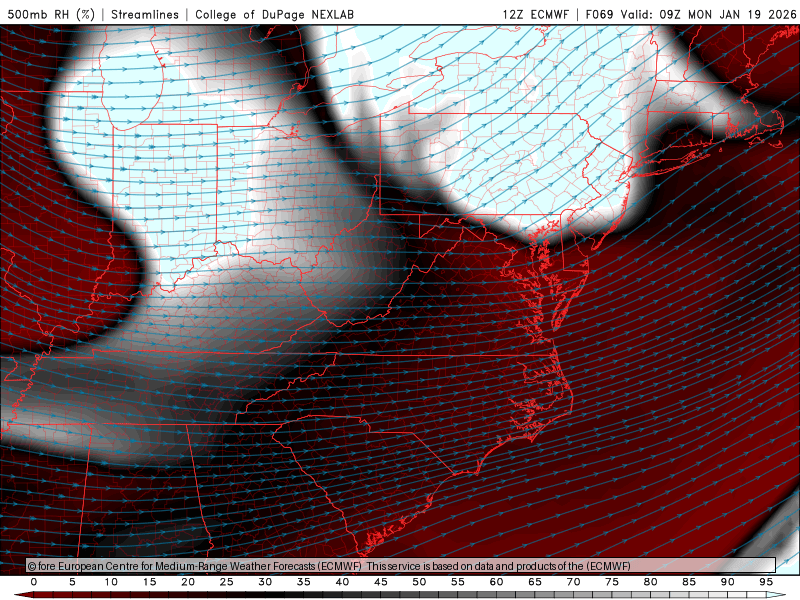800x600 pixels.
Task: Select the "50" label on the color scale
Action: pyautogui.click(x=419, y=582)
